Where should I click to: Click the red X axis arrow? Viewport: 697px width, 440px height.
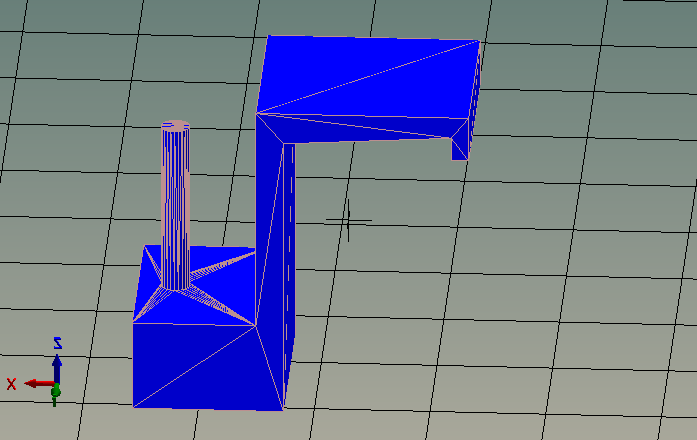click(39, 383)
